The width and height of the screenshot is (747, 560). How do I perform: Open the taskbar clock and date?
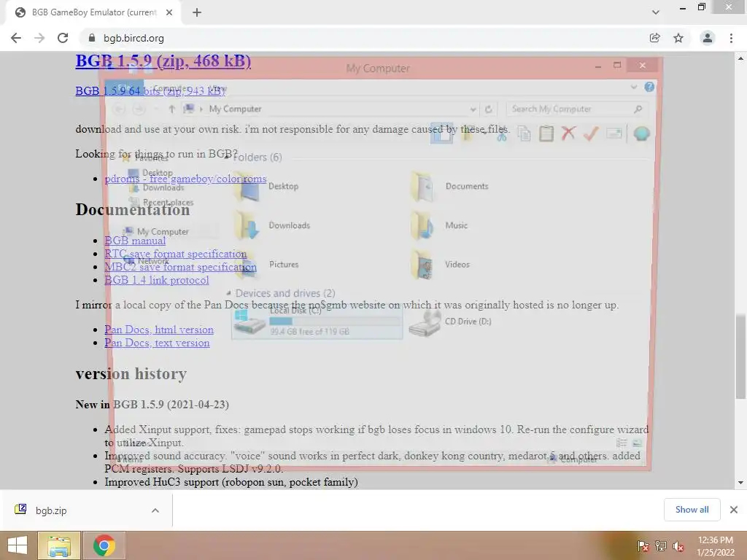(716, 545)
